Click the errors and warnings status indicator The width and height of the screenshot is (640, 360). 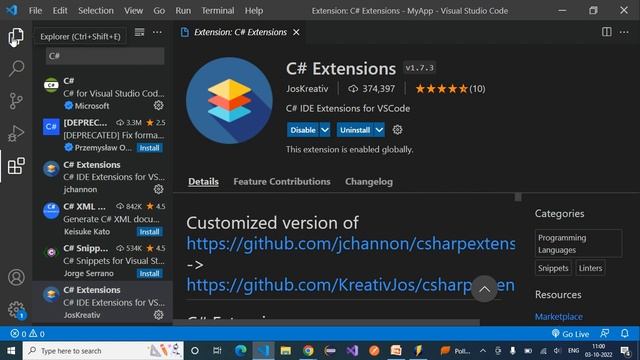point(27,334)
